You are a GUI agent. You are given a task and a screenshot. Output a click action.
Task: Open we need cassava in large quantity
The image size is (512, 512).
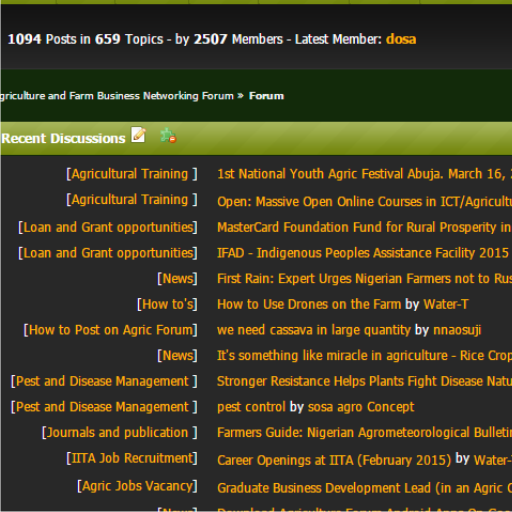(x=314, y=330)
